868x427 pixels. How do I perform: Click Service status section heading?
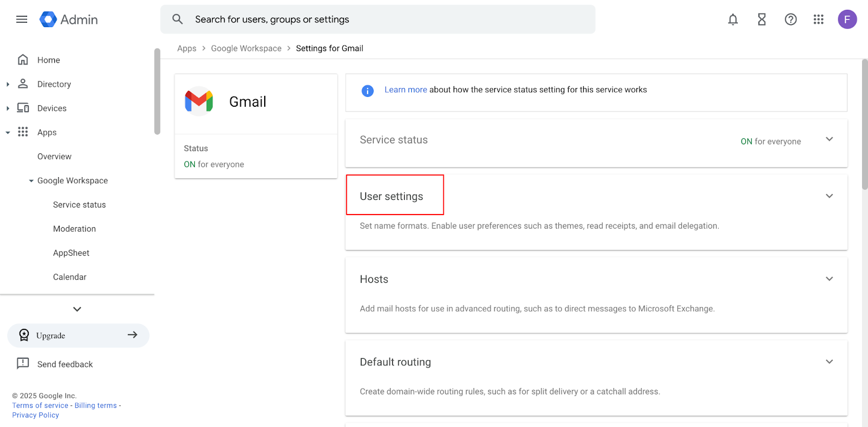point(393,140)
